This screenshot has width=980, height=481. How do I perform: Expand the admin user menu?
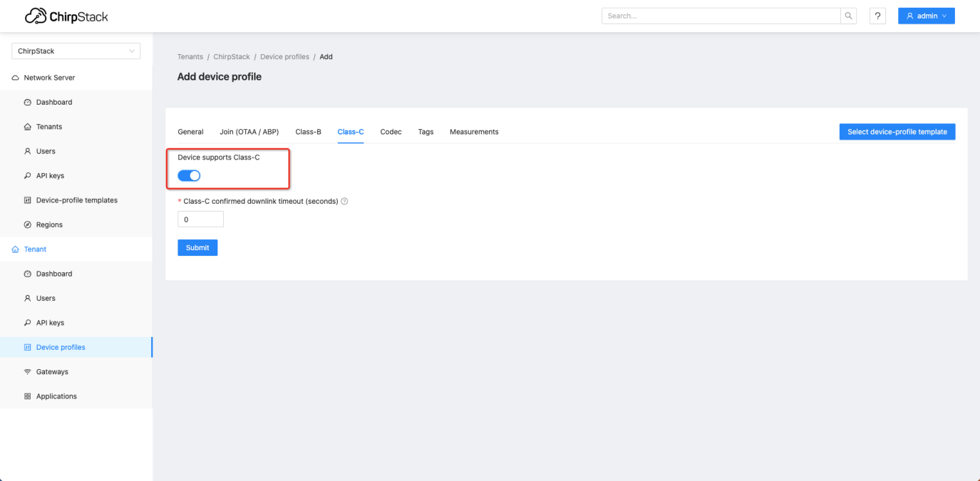[x=926, y=16]
